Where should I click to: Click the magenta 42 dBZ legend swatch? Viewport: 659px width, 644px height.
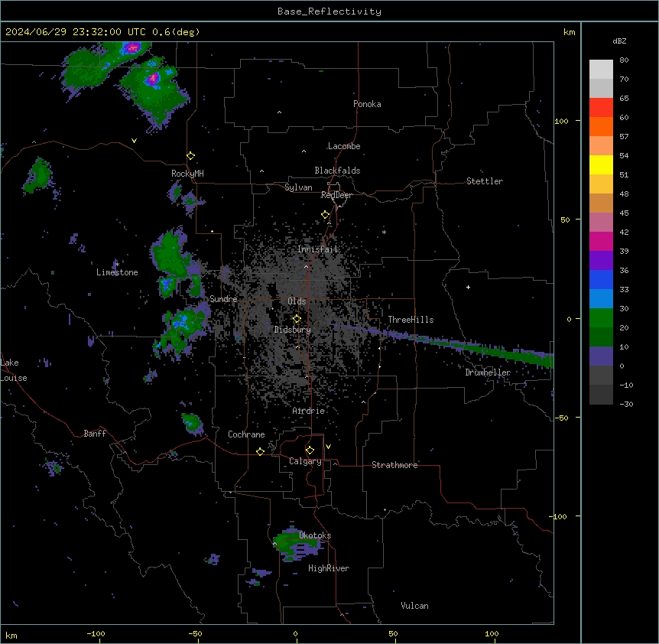pyautogui.click(x=601, y=241)
